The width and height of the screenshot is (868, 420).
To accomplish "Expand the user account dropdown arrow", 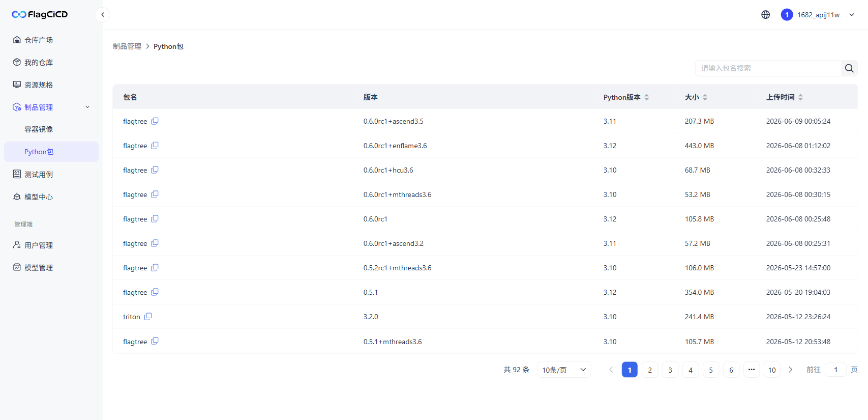I will pos(852,15).
